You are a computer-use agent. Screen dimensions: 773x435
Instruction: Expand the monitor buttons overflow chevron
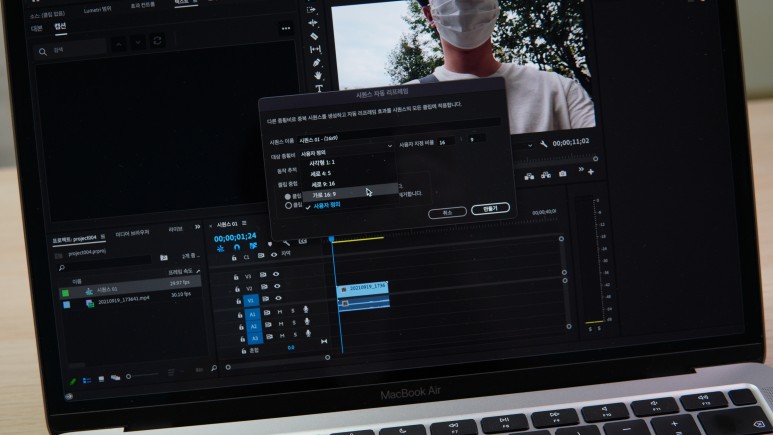click(x=581, y=170)
